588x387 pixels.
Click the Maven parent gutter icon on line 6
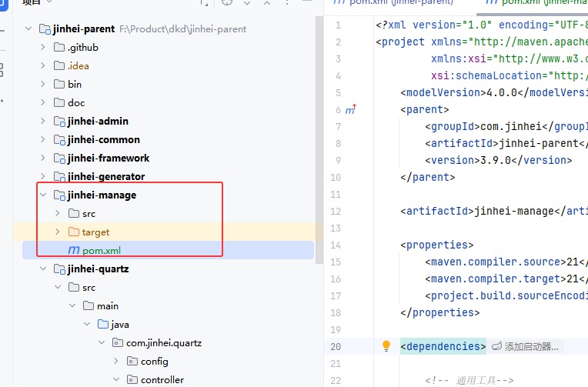click(x=350, y=110)
